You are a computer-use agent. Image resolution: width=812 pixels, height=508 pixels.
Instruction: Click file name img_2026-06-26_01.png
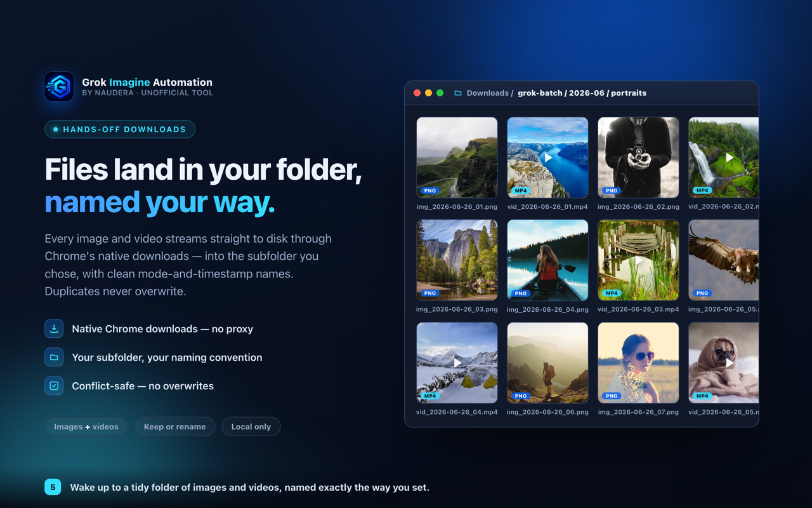(457, 207)
